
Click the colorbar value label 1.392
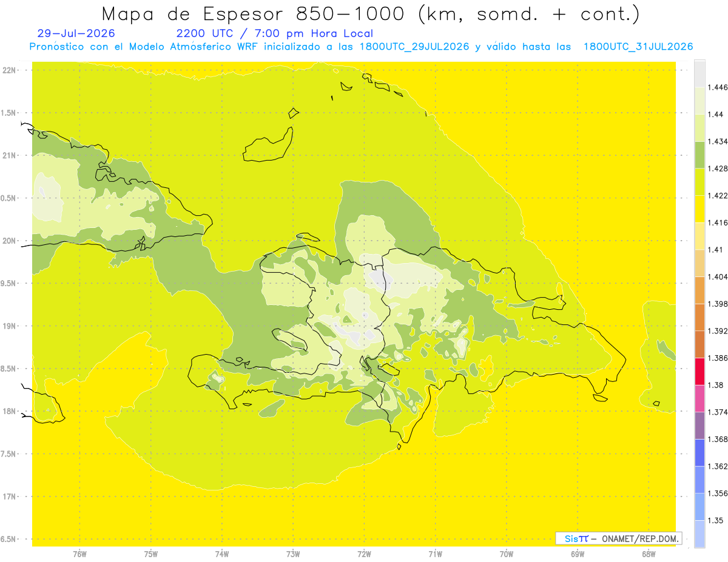pyautogui.click(x=718, y=331)
